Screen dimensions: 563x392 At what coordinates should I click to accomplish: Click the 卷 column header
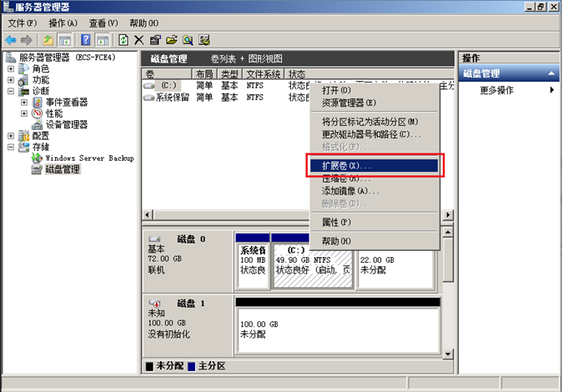click(167, 74)
